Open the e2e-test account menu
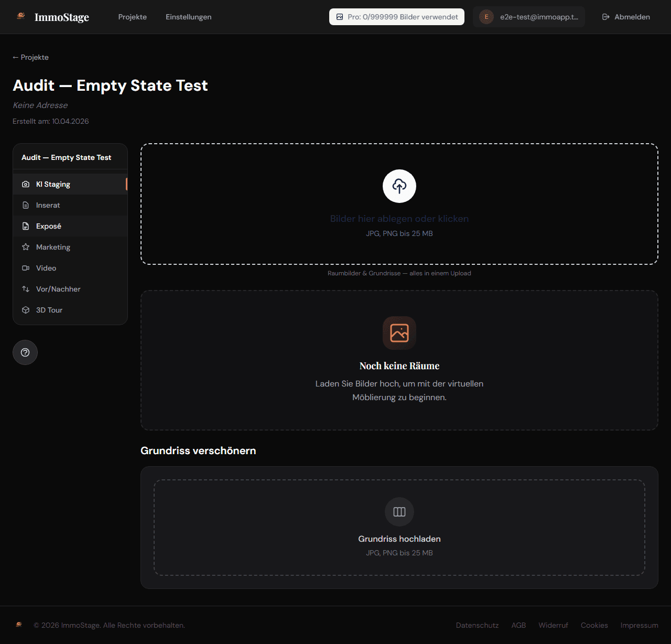Image resolution: width=671 pixels, height=644 pixels. tap(528, 16)
